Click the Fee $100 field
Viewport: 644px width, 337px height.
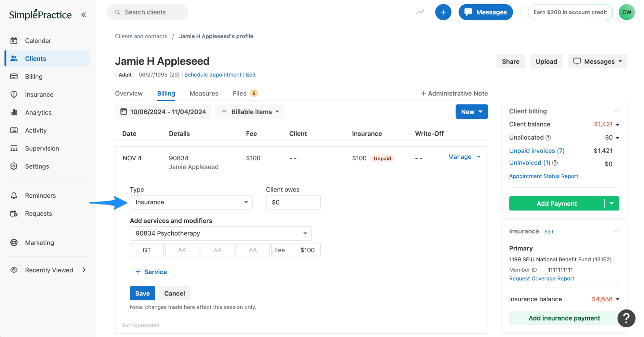click(x=295, y=250)
